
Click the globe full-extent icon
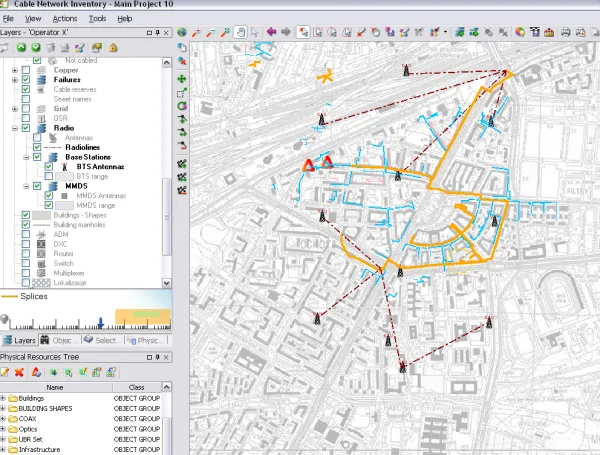(x=182, y=32)
